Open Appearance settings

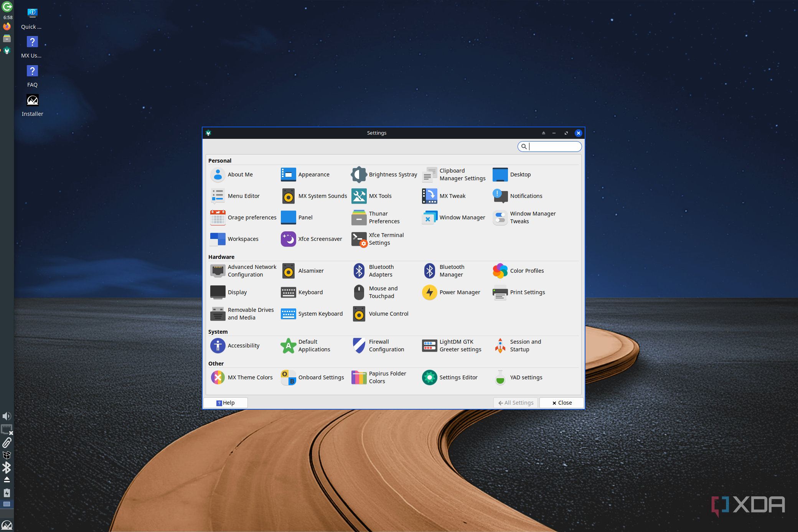305,175
